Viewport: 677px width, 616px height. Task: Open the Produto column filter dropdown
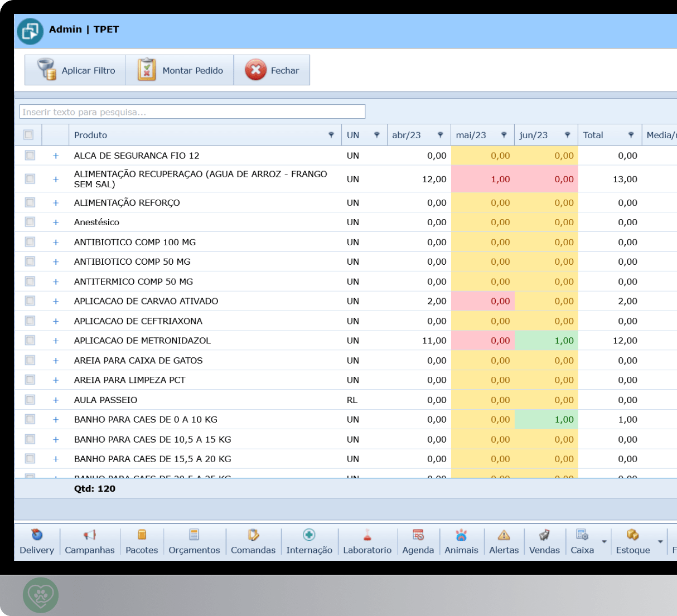pyautogui.click(x=331, y=135)
